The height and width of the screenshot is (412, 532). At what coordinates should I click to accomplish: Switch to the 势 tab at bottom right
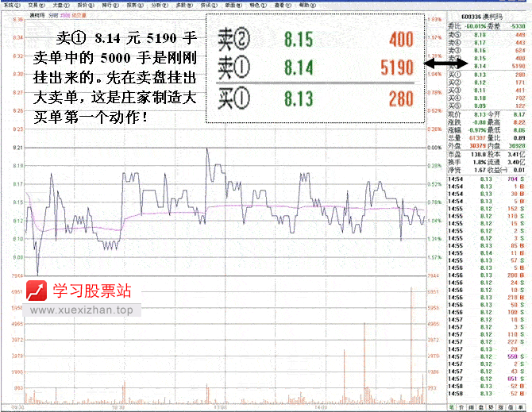point(491,407)
